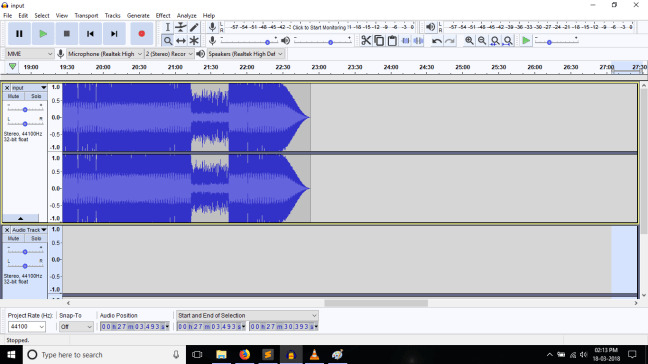This screenshot has width=648, height=364.
Task: Cut the selection with the scissors icon
Action: pyautogui.click(x=366, y=40)
